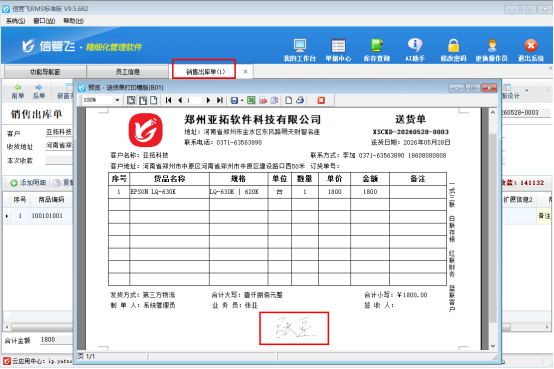554x369 pixels.
Task: Open the 帮助(H) menu
Action: [73, 21]
